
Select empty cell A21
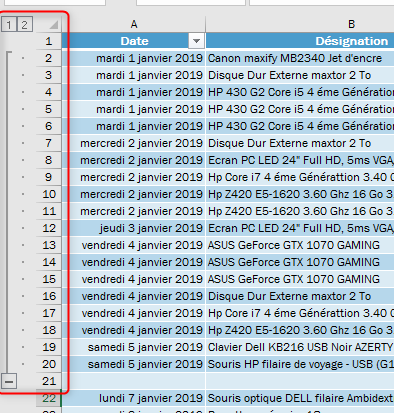pyautogui.click(x=134, y=381)
